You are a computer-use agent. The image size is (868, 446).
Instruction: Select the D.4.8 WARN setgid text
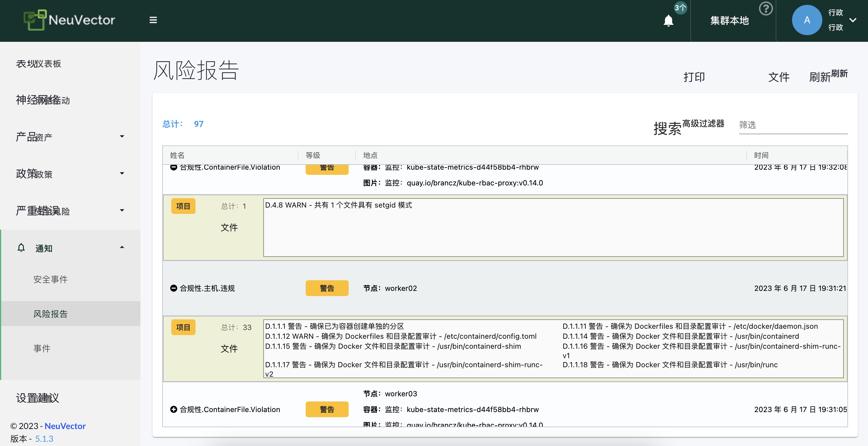(338, 205)
